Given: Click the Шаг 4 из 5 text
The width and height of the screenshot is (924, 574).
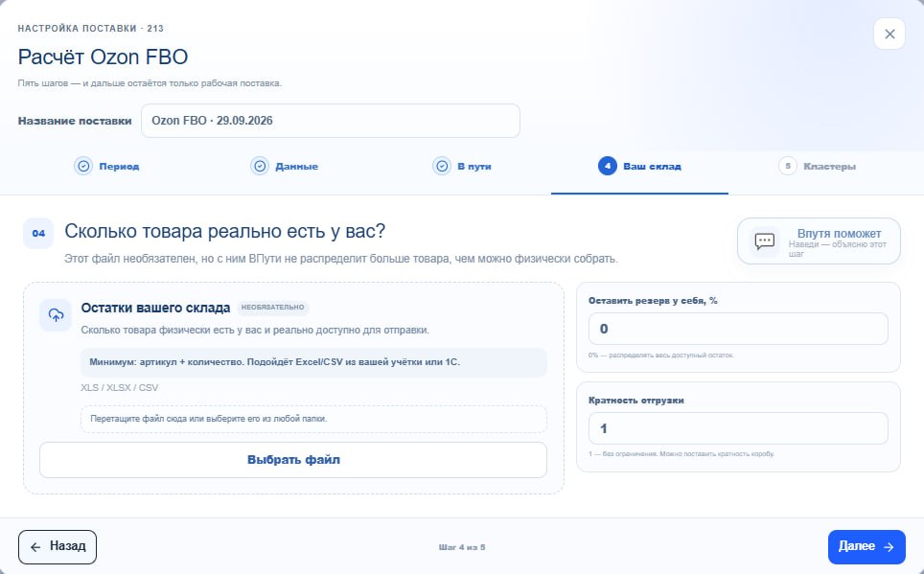Looking at the screenshot, I should tap(462, 547).
